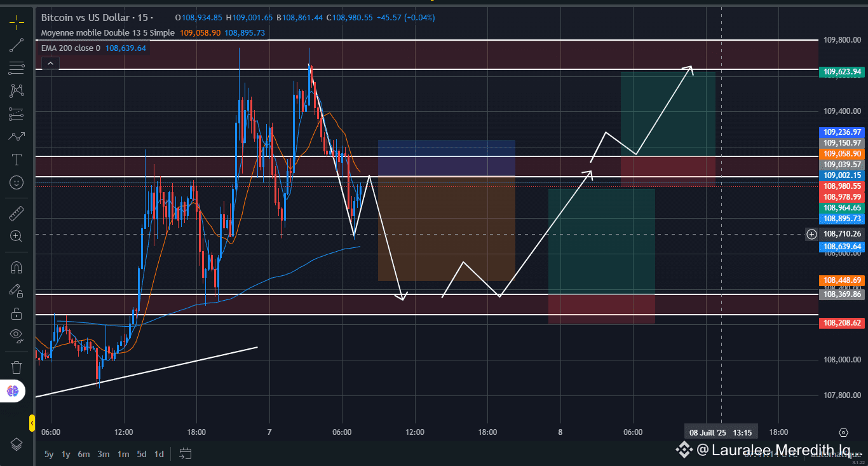The height and width of the screenshot is (466, 868).
Task: Switch the chart range to 5y
Action: point(49,454)
